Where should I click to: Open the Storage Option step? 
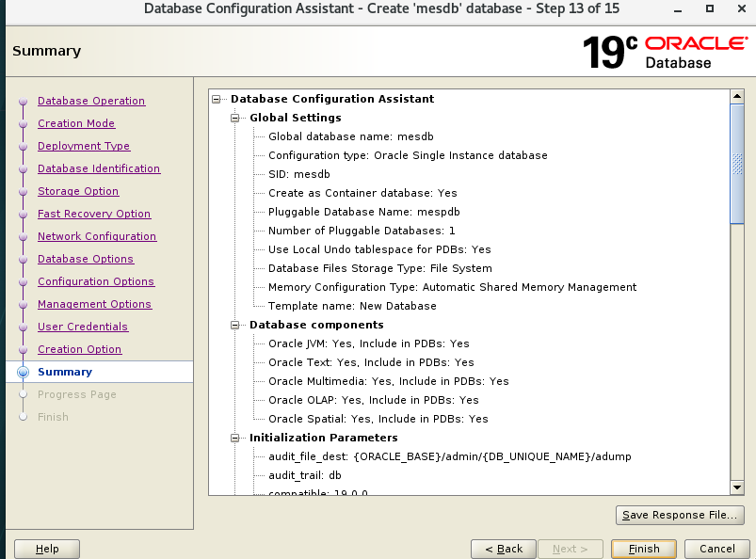78,191
